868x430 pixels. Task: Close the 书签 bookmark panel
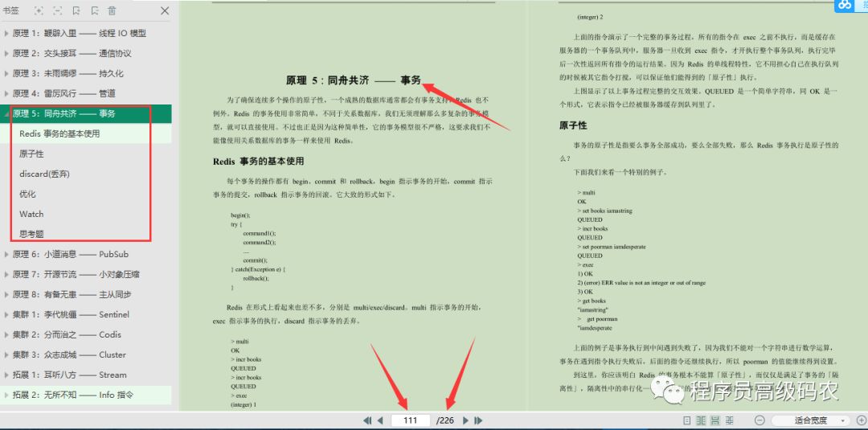[165, 10]
